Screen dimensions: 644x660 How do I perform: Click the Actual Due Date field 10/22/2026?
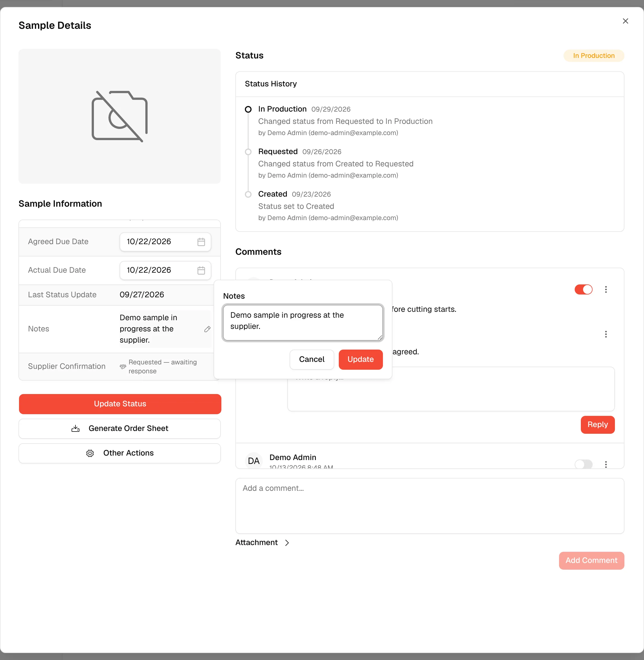[165, 270]
